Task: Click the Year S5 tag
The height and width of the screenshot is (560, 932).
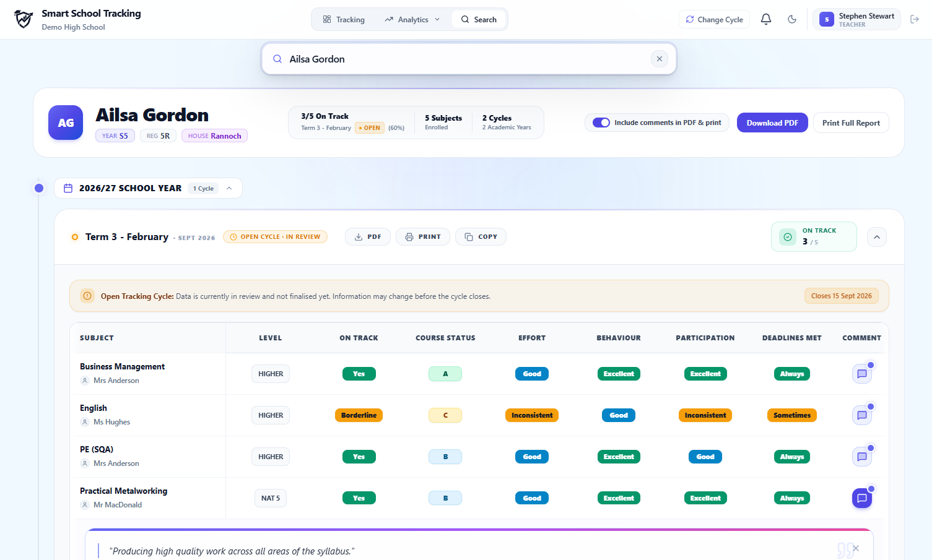Action: tap(115, 136)
